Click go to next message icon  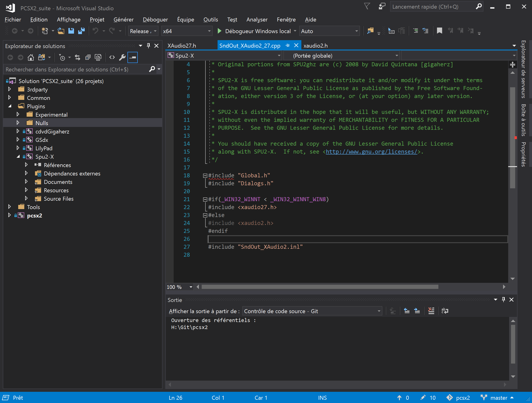[x=417, y=311]
